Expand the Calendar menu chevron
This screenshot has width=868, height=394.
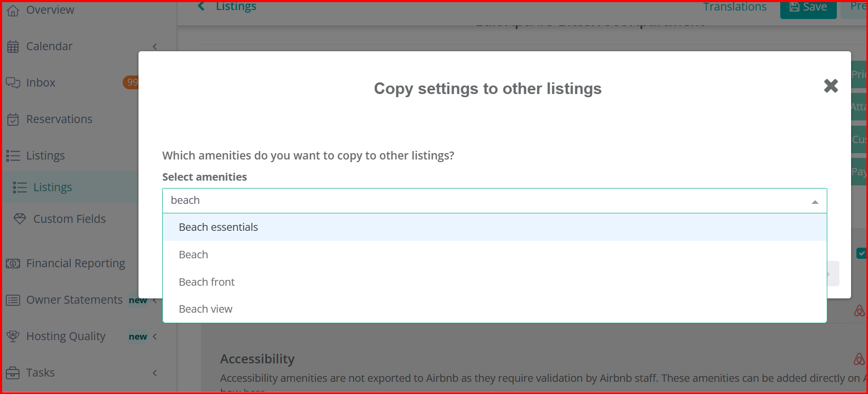[x=155, y=46]
